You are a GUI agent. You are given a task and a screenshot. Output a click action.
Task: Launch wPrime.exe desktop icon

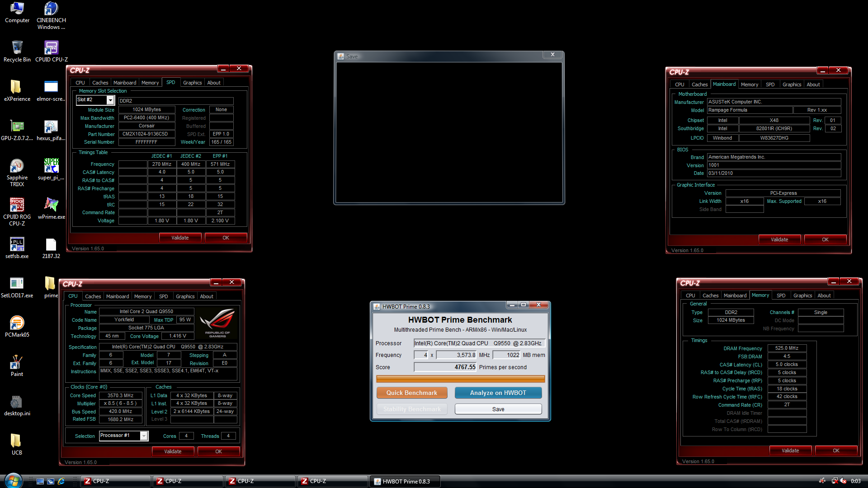[51, 208]
